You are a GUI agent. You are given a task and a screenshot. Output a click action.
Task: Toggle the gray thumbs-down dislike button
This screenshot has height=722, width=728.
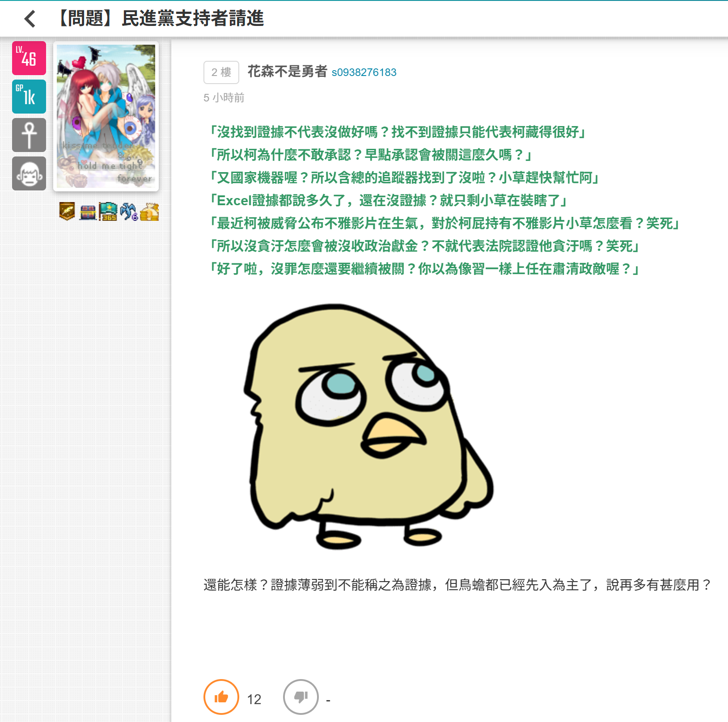point(301,697)
